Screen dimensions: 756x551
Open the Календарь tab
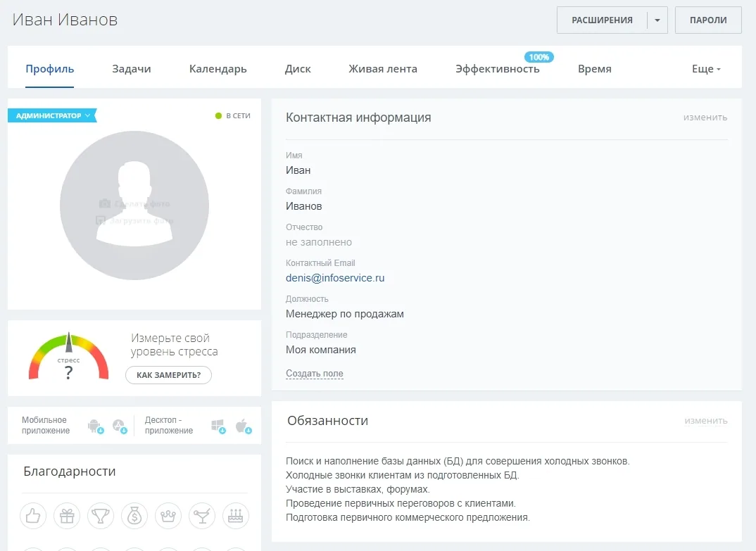[218, 69]
